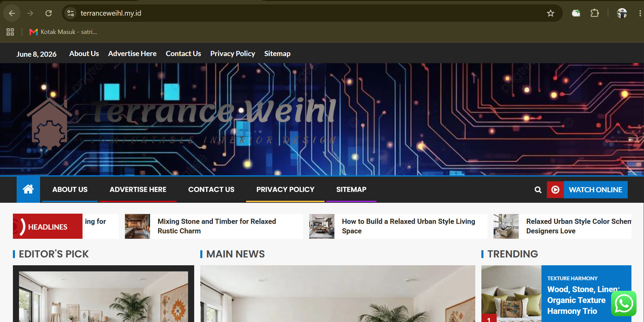
Task: Select ADVERTISE HERE in main navigation
Action: pyautogui.click(x=138, y=190)
